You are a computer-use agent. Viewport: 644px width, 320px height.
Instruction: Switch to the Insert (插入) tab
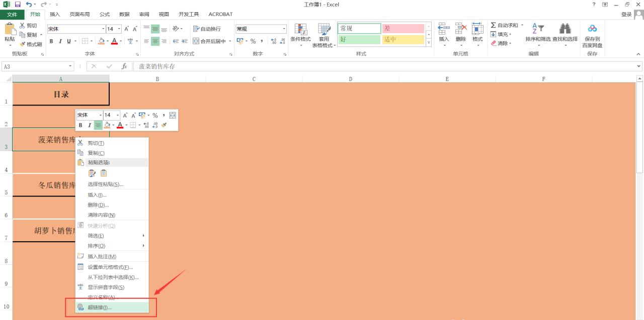(x=55, y=15)
